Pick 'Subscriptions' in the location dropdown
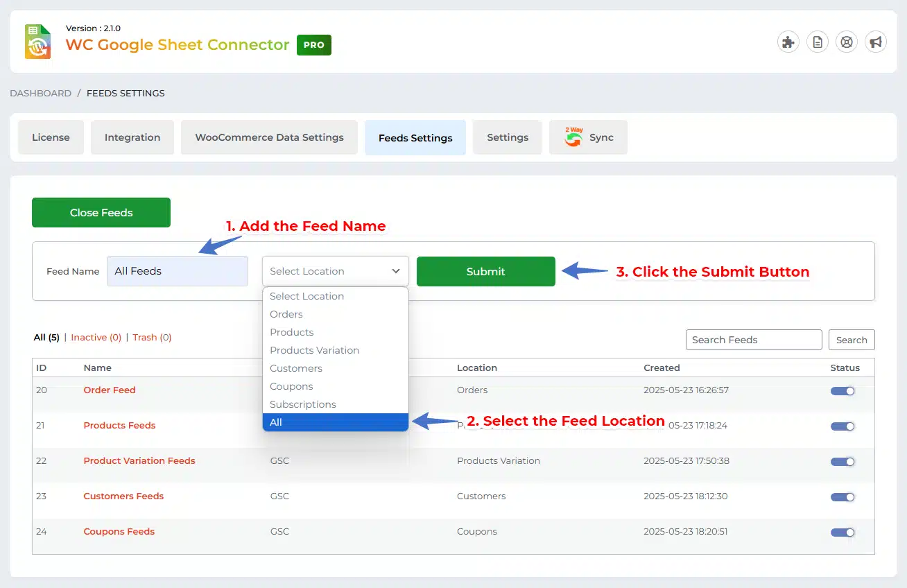Viewport: 907px width, 588px height. click(303, 404)
